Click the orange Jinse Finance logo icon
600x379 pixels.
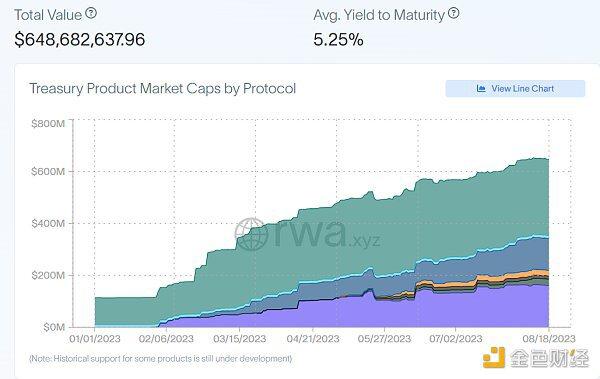(494, 358)
